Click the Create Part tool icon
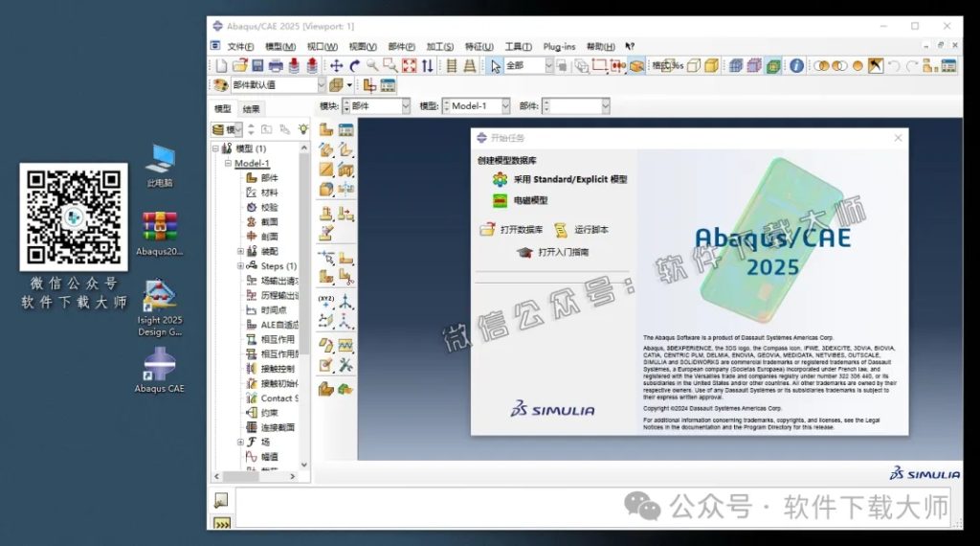Screen dimensions: 980x546 tap(326, 130)
